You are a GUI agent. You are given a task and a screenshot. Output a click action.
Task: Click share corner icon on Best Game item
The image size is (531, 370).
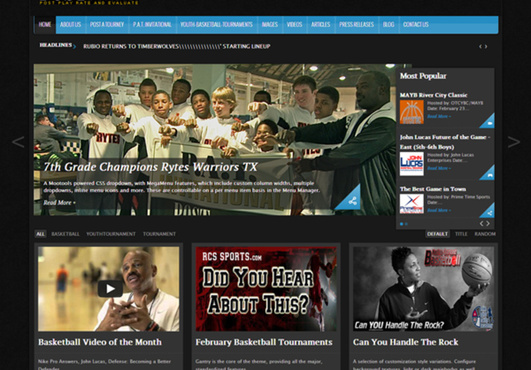point(489,212)
